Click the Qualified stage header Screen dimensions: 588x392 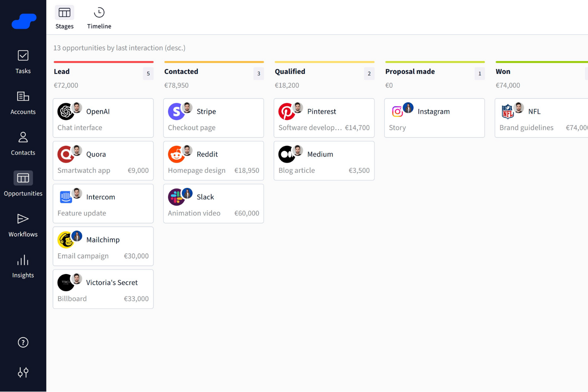290,71
